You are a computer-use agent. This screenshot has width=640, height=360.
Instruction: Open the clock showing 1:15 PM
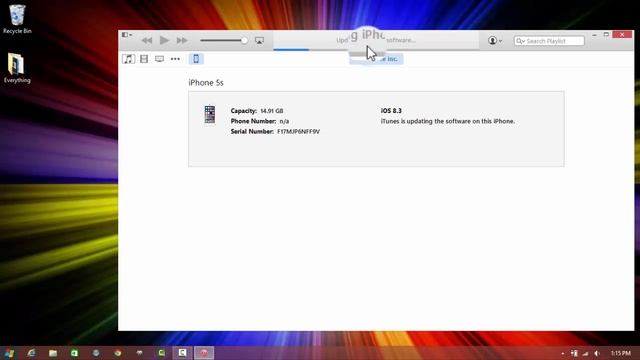click(620, 353)
